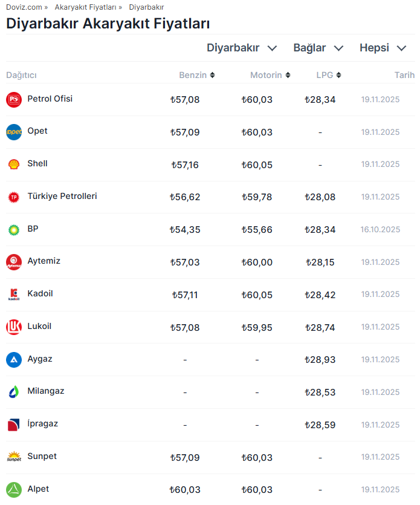
Task: Expand the Bağlar district dropdown
Action: click(318, 48)
